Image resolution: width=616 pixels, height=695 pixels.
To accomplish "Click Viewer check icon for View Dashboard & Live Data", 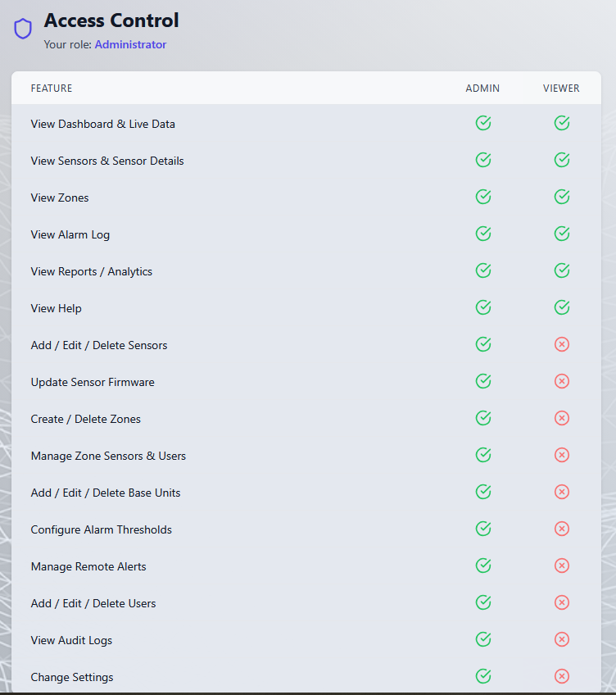I will tap(561, 123).
